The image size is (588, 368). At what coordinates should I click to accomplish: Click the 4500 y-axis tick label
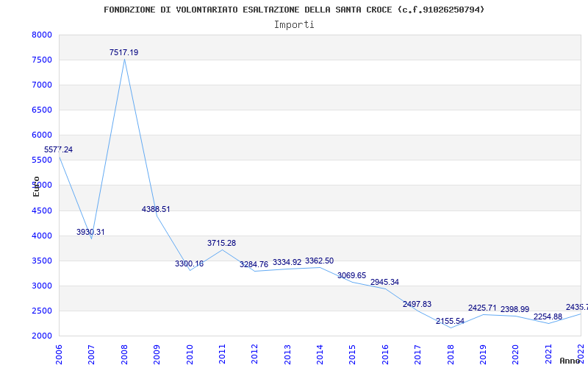(x=42, y=210)
